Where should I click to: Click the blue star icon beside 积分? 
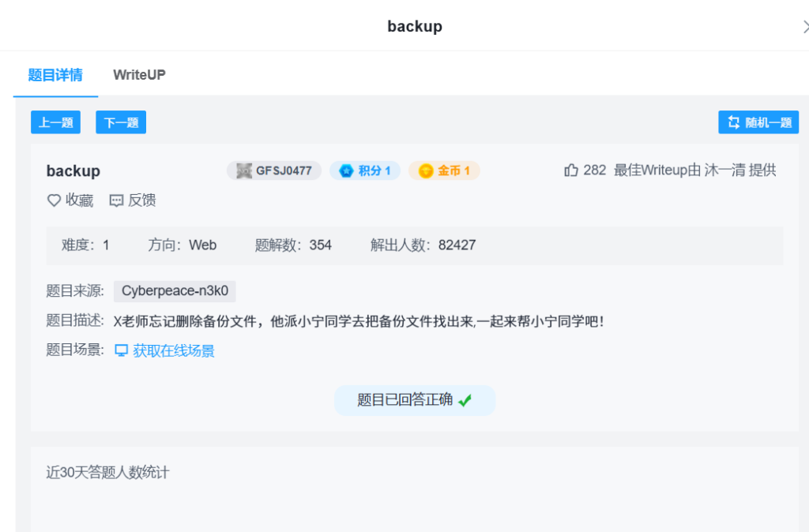346,170
